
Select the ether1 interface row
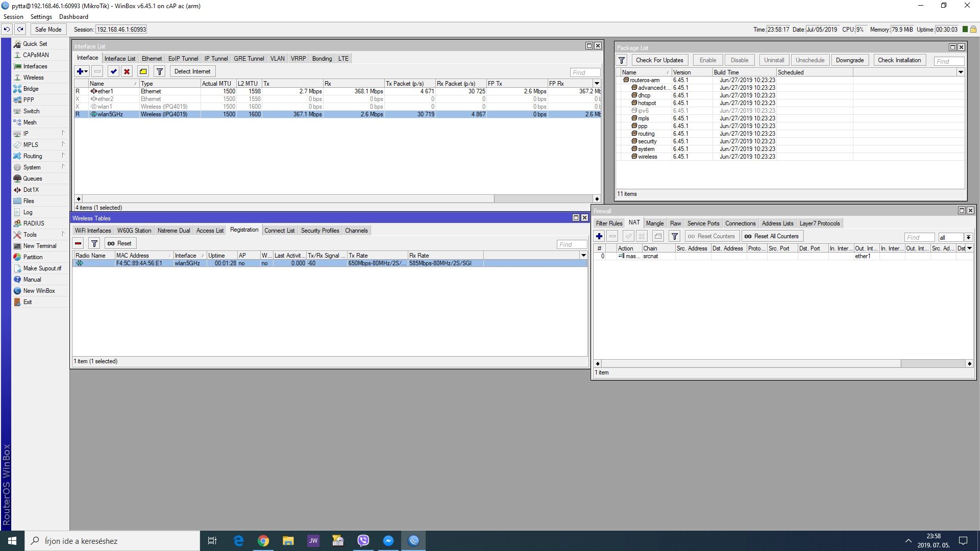pos(337,91)
